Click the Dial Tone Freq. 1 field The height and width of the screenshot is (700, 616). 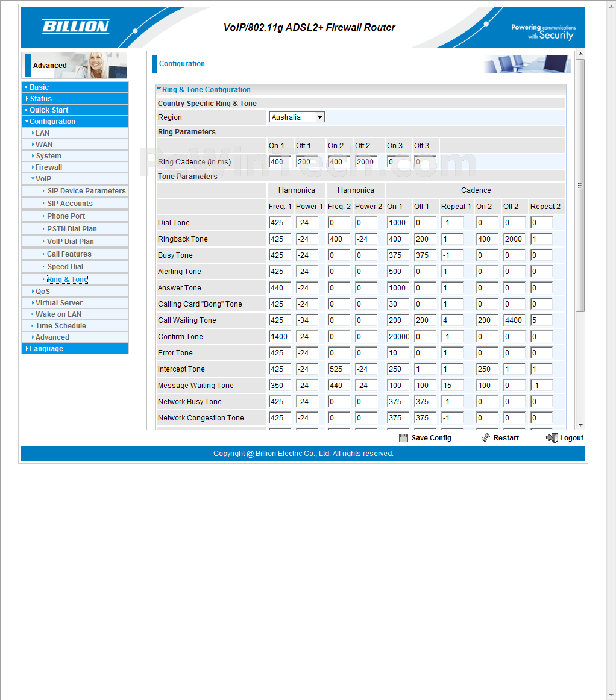click(x=280, y=222)
